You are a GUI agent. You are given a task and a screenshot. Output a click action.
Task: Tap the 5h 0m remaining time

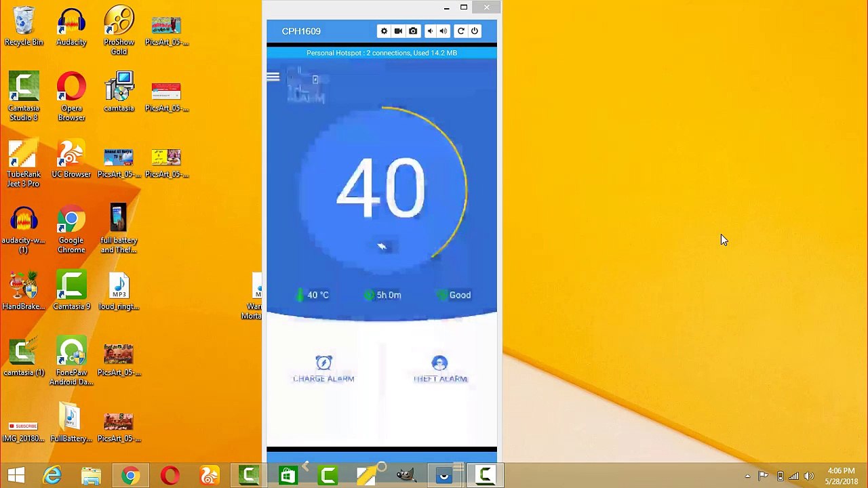tap(383, 295)
